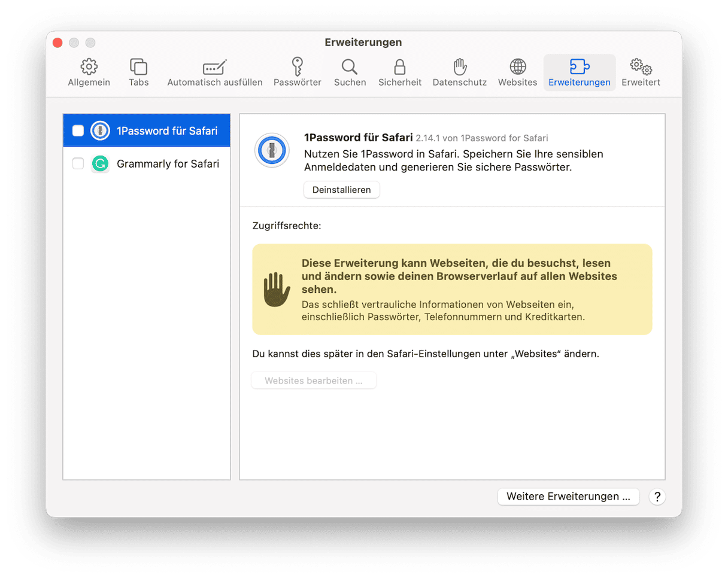Select the Sicherheit lock icon

[399, 66]
